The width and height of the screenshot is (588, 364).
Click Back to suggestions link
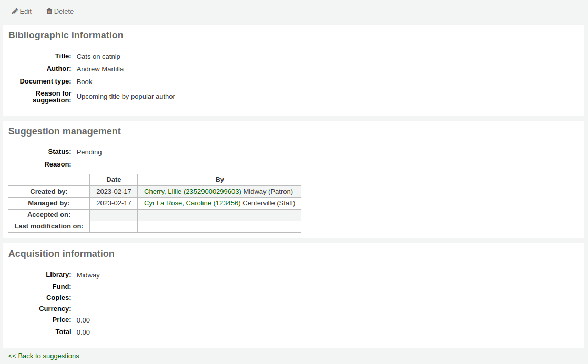[44, 356]
